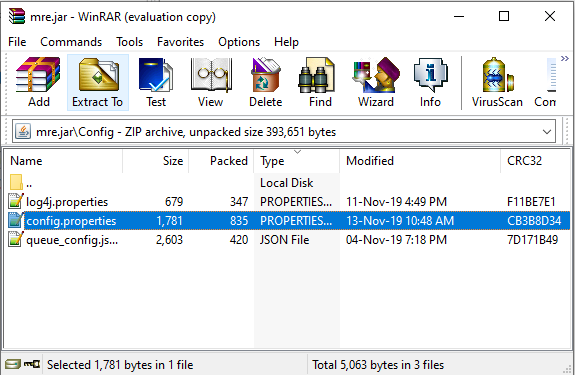Click the key password icon in status bar
This screenshot has height=375, width=575.
(32, 364)
